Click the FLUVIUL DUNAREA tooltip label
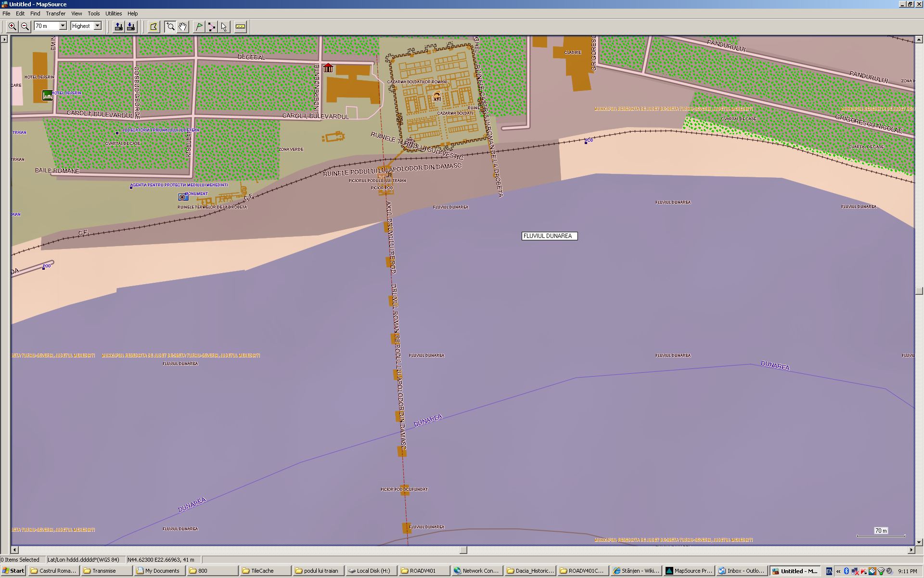This screenshot has width=924, height=578. pos(550,236)
